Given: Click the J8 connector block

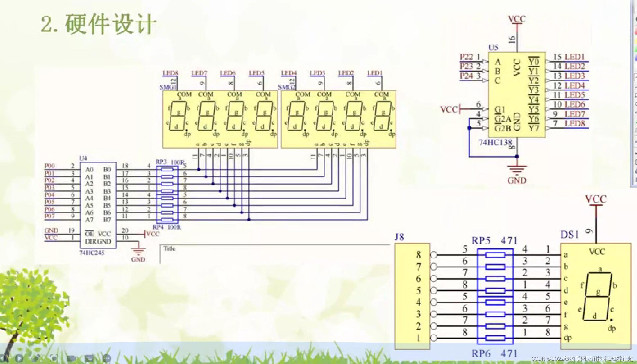Looking at the screenshot, I should click(x=412, y=296).
